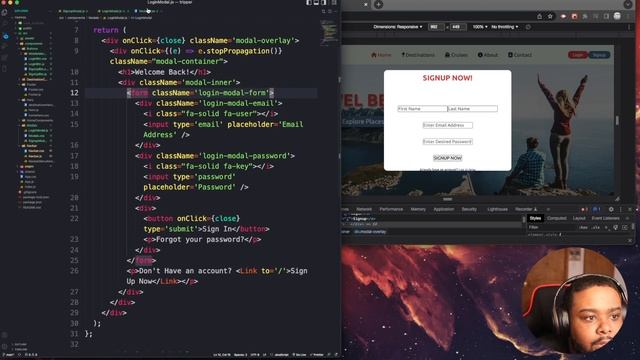Switch to the Recorder tab in DevTools
Viewport: 640px width, 360px height.
coord(525,209)
